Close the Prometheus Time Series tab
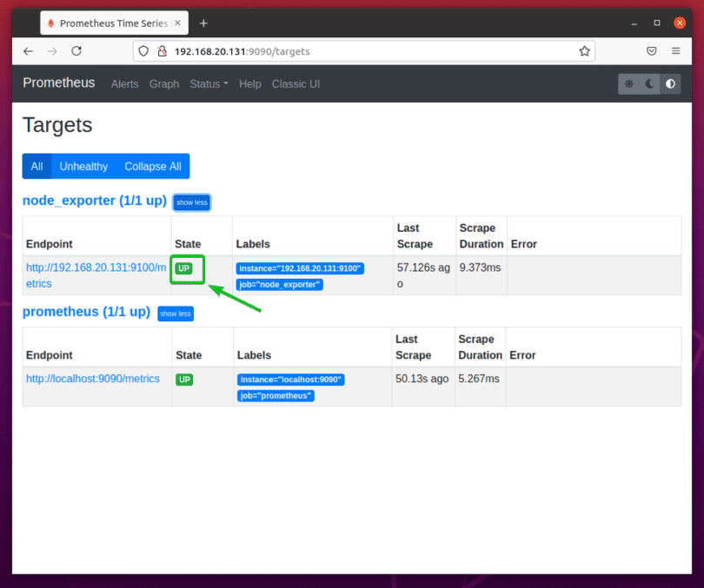This screenshot has height=588, width=704. pos(177,23)
